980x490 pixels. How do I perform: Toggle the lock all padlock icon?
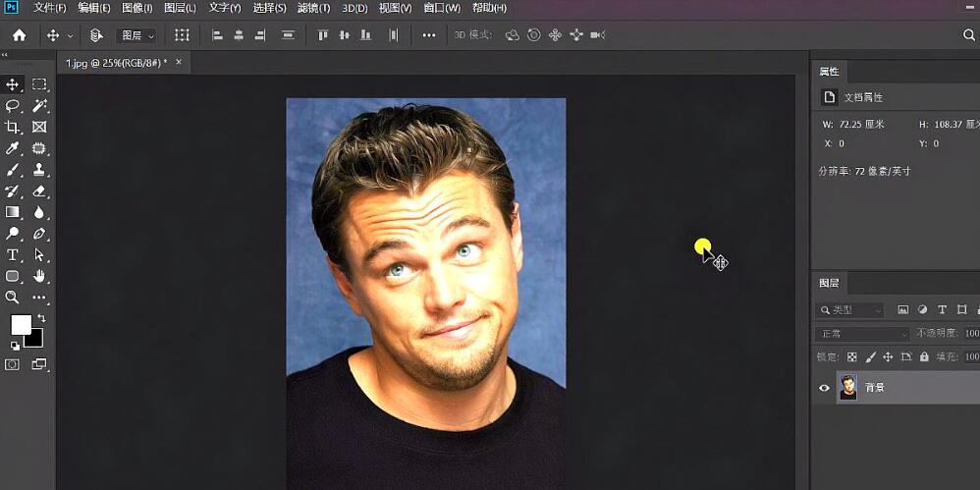point(924,357)
